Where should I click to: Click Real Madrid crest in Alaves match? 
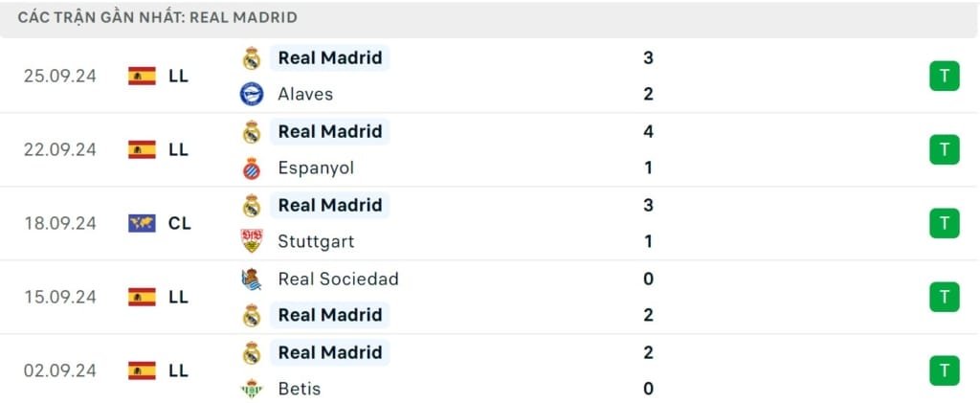[252, 57]
